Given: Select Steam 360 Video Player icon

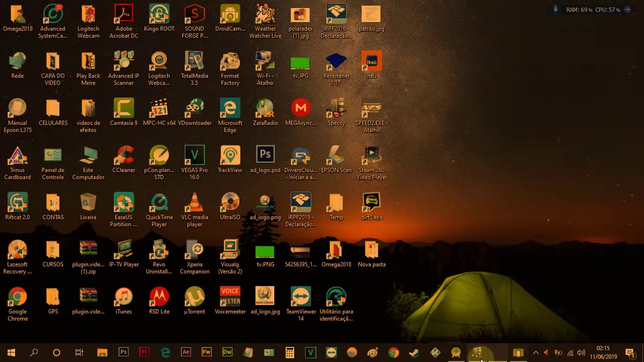Looking at the screenshot, I should (372, 163).
